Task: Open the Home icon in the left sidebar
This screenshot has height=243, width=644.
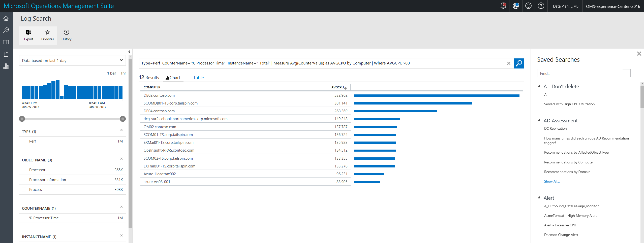Action: click(6, 18)
